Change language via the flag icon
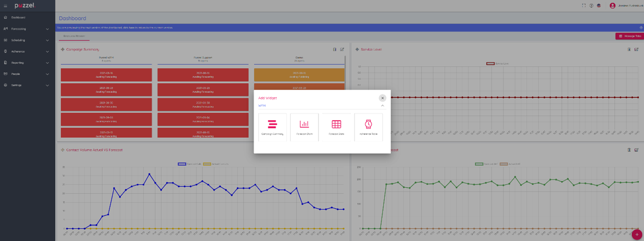This screenshot has width=644, height=241. tap(599, 6)
